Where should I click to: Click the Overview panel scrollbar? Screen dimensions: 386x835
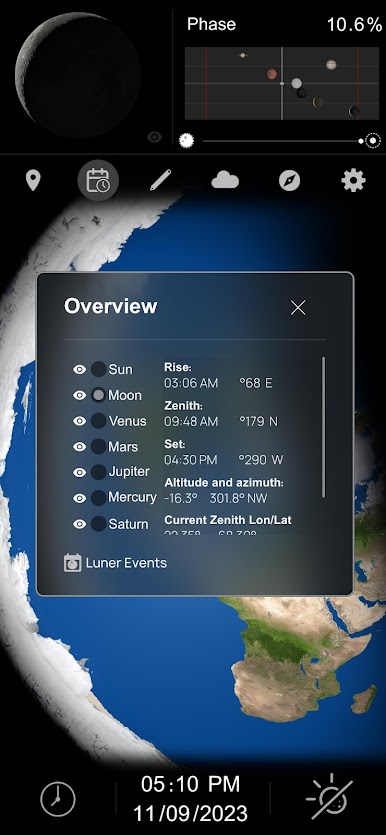click(x=323, y=427)
